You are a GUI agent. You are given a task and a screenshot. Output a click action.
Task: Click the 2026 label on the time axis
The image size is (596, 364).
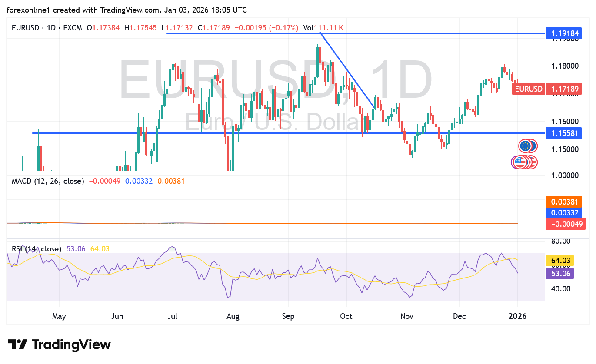click(517, 316)
